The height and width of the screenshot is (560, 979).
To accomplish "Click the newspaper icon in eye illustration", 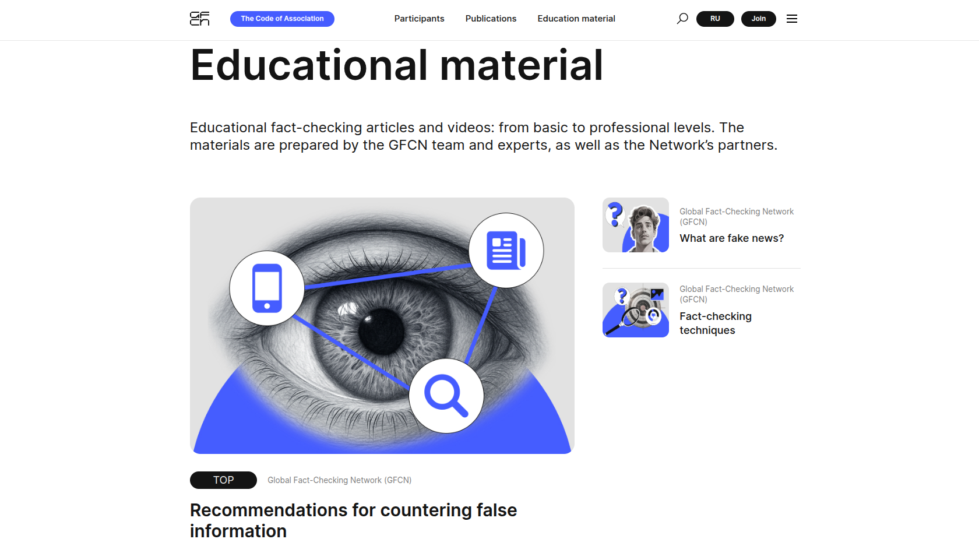I will pyautogui.click(x=506, y=251).
